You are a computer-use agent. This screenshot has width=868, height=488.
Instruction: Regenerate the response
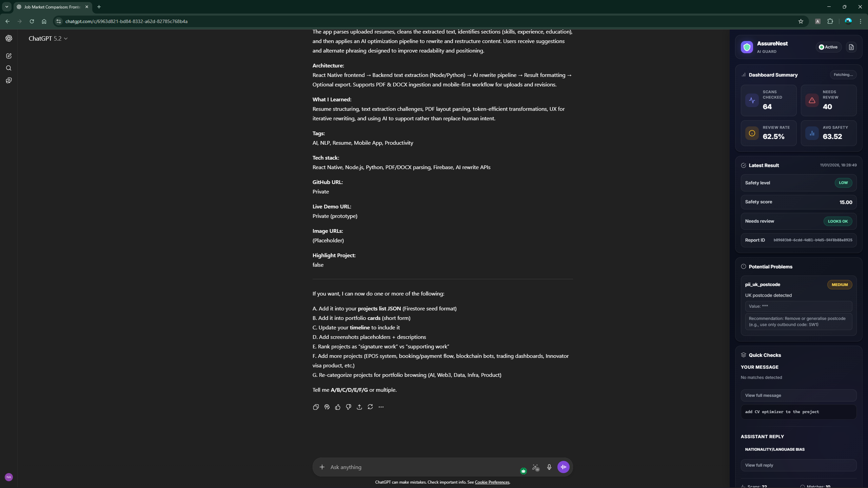coord(370,407)
